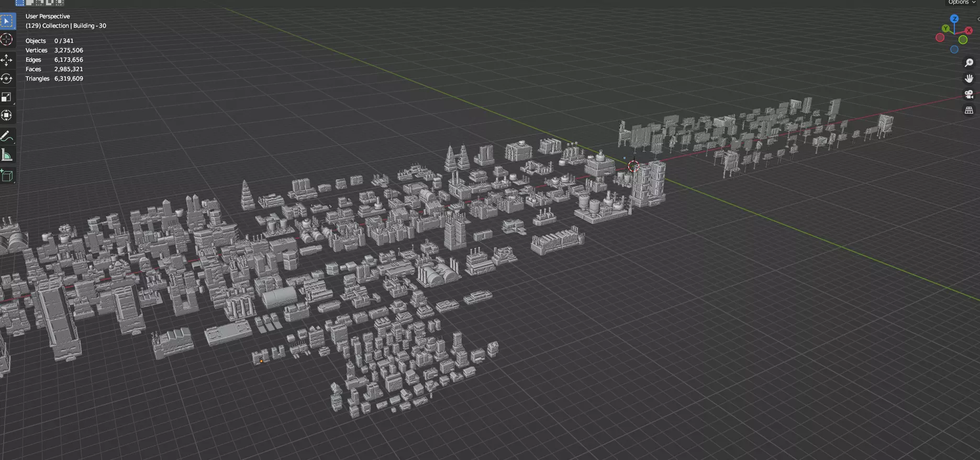The height and width of the screenshot is (460, 980).
Task: Activate the Measure ruler tool
Action: point(7,155)
